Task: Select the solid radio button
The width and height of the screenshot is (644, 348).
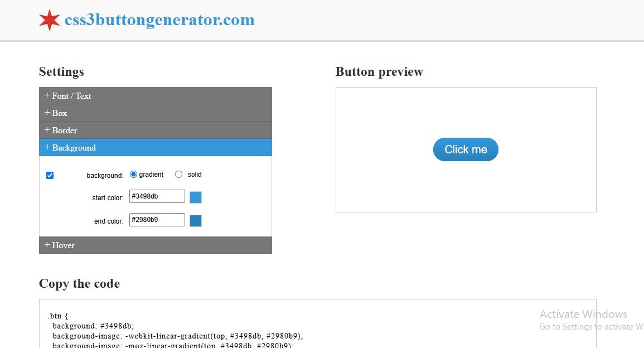Action: coord(178,174)
